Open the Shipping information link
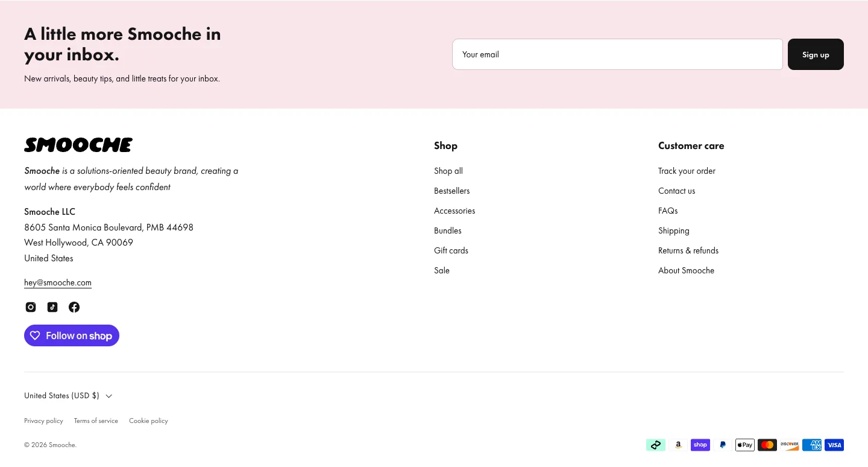Screen dimensions: 868x467 (x=674, y=230)
